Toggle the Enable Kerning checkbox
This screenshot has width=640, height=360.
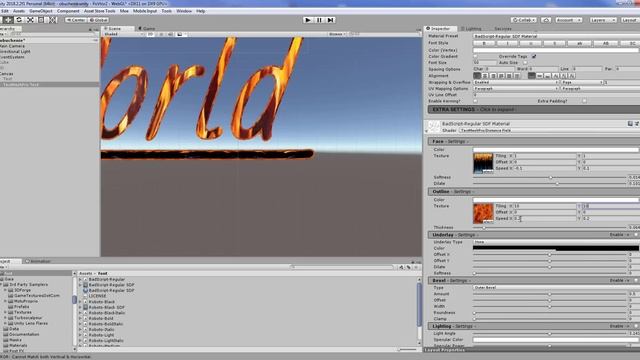click(x=476, y=101)
